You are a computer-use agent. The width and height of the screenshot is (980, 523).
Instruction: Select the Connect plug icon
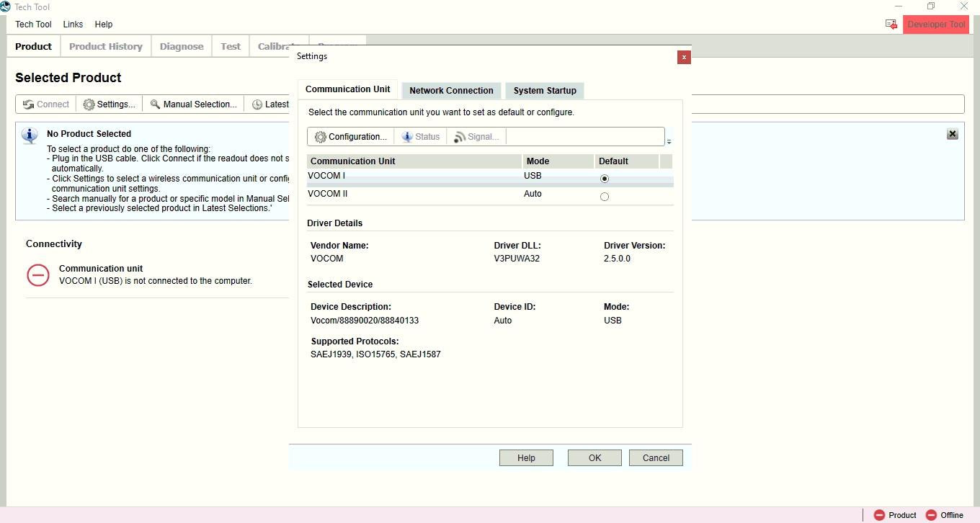[29, 104]
